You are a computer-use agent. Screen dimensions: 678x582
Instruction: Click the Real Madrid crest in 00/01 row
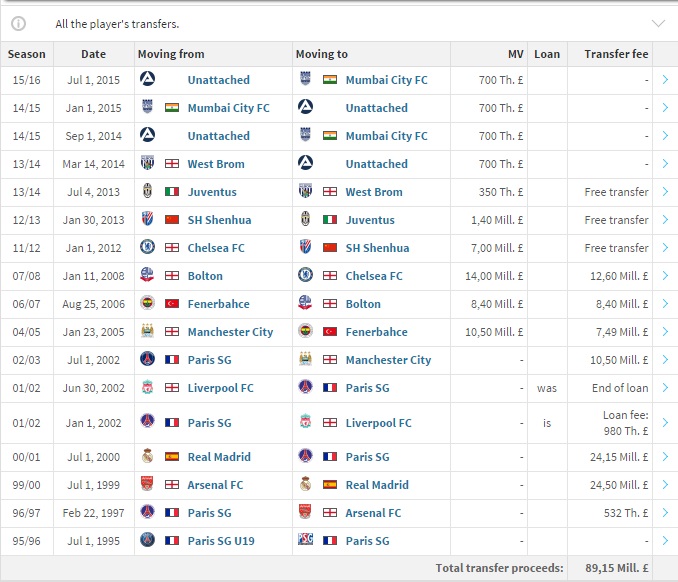pos(147,457)
